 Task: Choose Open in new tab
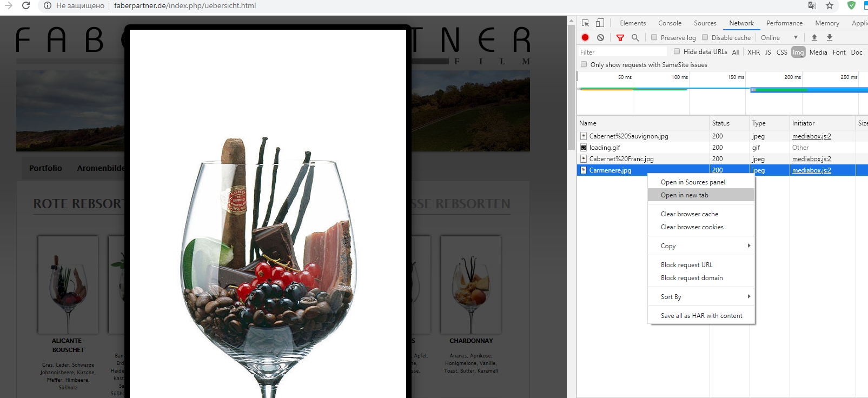pyautogui.click(x=701, y=195)
